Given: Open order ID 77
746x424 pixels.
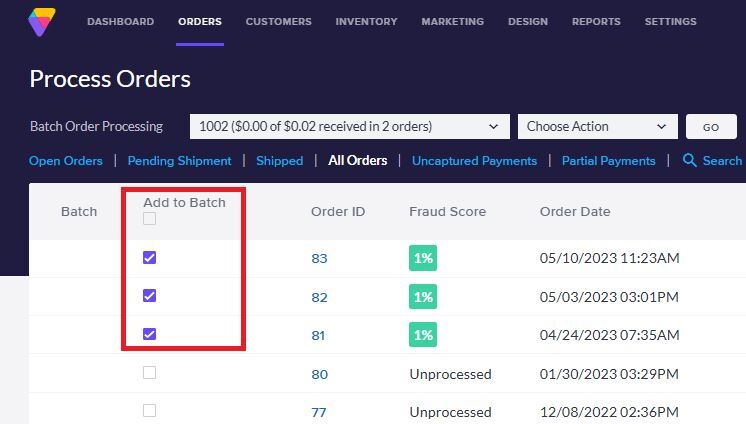Looking at the screenshot, I should pos(319,412).
